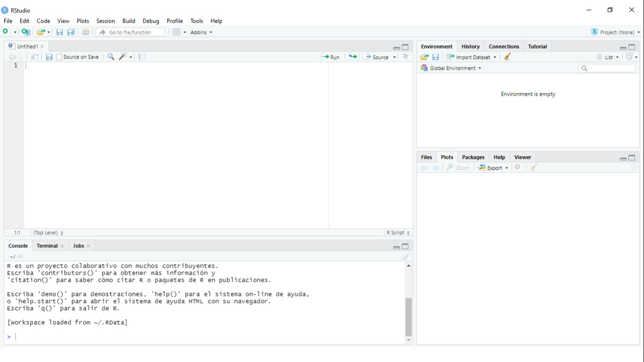The height and width of the screenshot is (362, 644).
Task: Change file type via R Script selector
Action: pos(398,232)
